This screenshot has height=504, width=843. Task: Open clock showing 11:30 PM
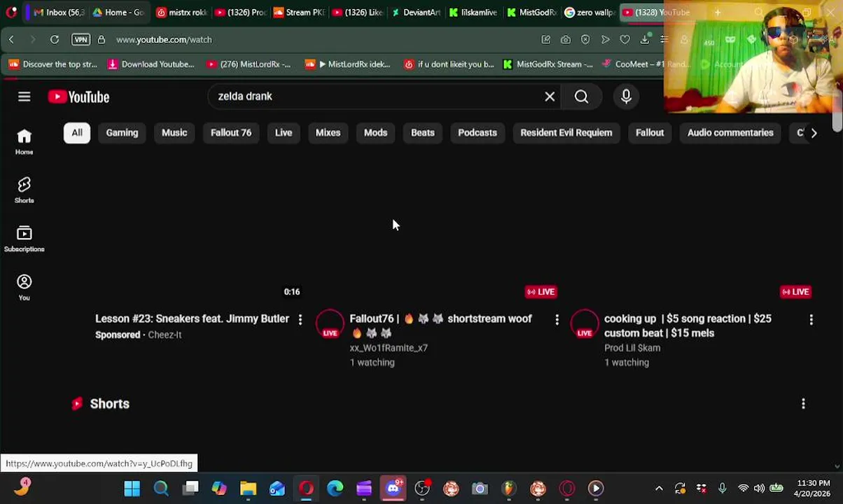point(814,488)
